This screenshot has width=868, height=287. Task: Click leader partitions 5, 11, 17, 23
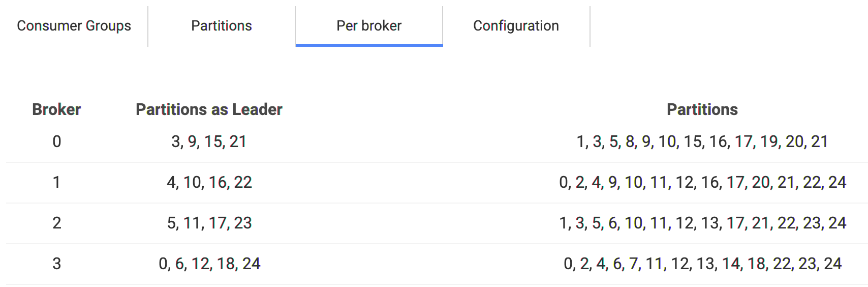click(209, 223)
